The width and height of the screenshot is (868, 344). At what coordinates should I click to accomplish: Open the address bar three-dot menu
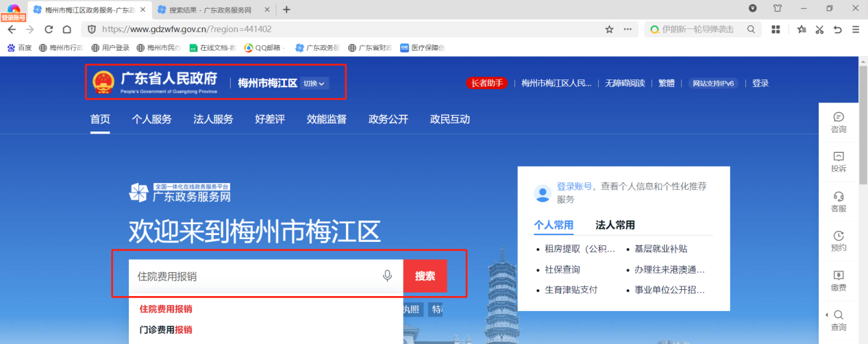[628, 29]
